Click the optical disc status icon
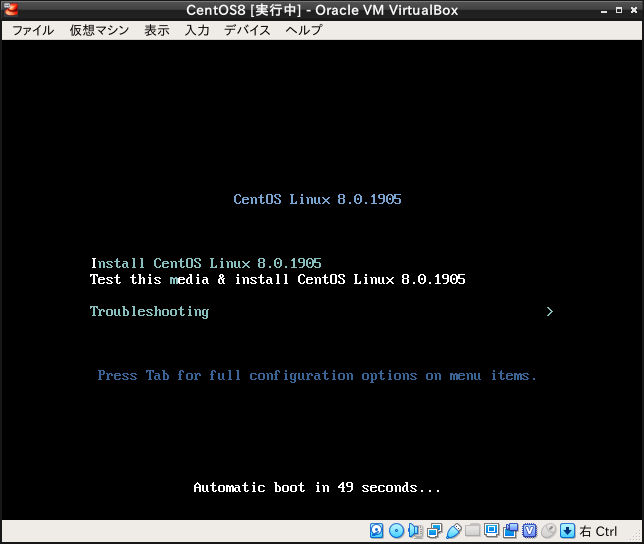 click(396, 531)
